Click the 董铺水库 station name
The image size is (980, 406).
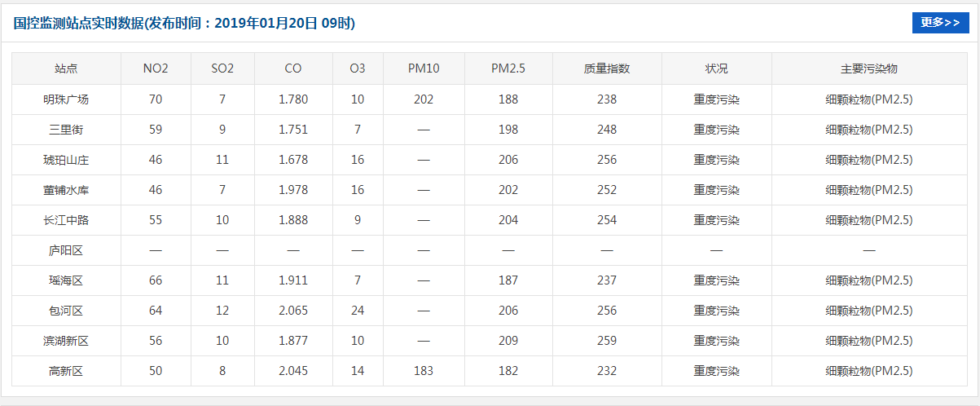pos(66,190)
